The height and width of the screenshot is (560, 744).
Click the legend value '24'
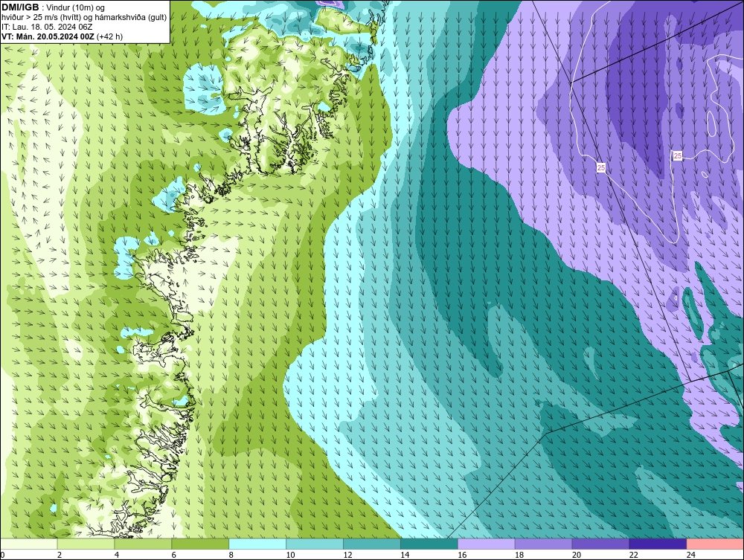click(691, 555)
